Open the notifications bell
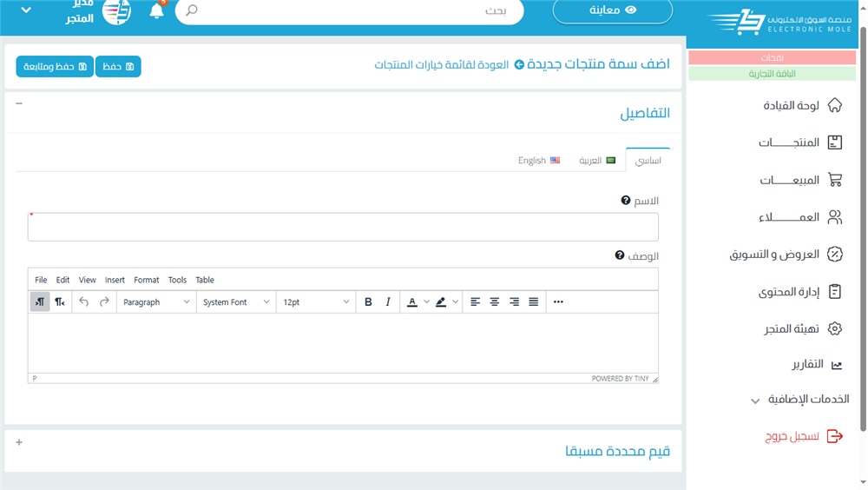This screenshot has height=490, width=868. click(157, 11)
